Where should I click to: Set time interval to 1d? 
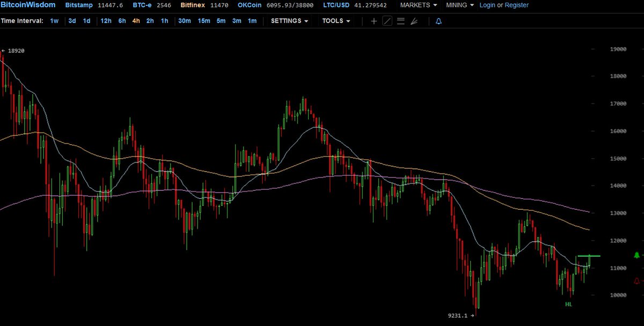coord(86,21)
